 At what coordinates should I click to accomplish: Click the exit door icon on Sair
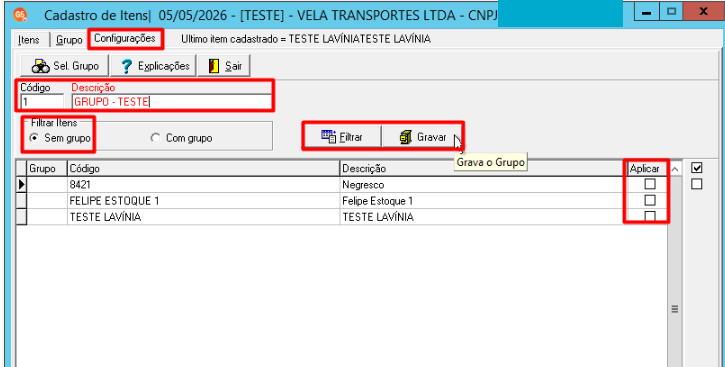[x=214, y=66]
